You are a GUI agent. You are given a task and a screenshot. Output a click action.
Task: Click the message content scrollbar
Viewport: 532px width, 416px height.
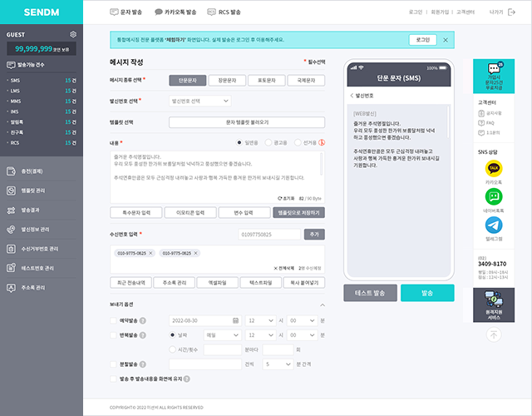point(321,164)
